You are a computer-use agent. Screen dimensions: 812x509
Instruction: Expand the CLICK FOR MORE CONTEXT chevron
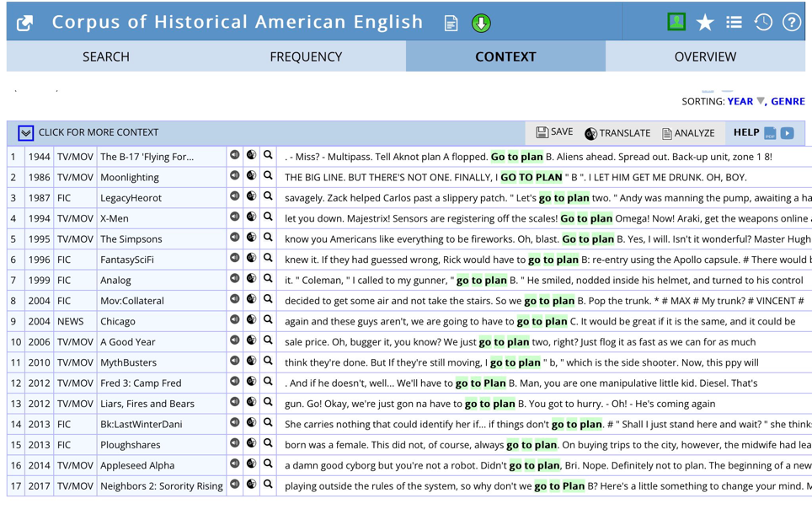(x=26, y=132)
